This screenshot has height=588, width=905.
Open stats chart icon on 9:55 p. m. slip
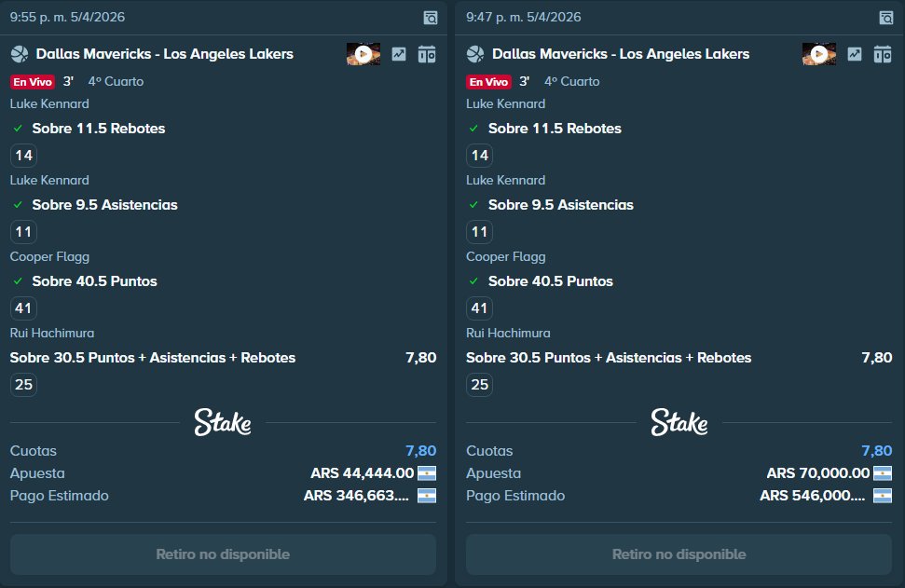coord(399,54)
